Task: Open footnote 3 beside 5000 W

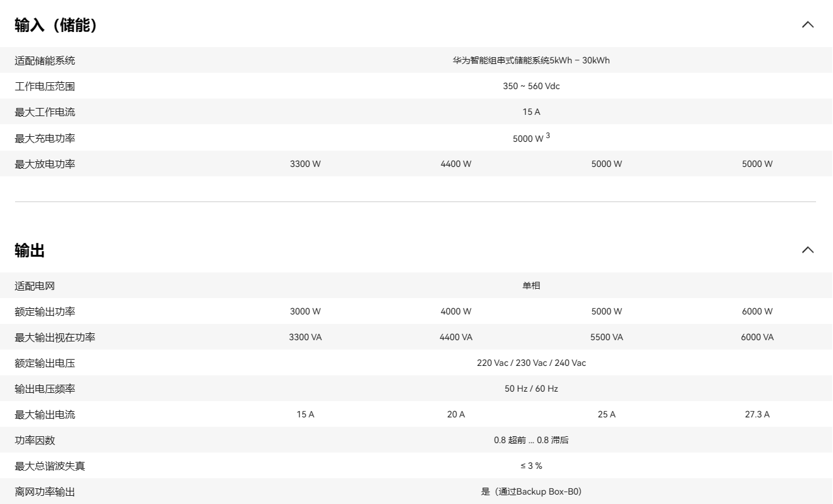Action: click(x=547, y=134)
